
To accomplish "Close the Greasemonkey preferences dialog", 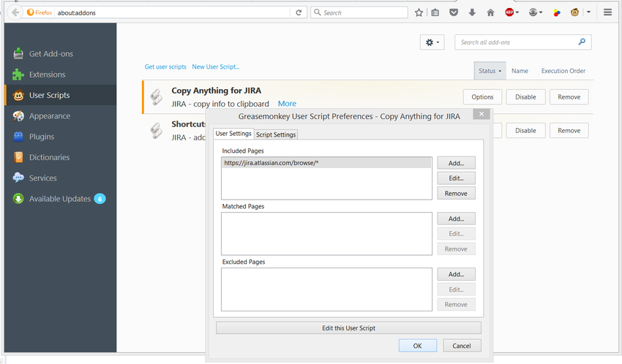I will (x=482, y=114).
